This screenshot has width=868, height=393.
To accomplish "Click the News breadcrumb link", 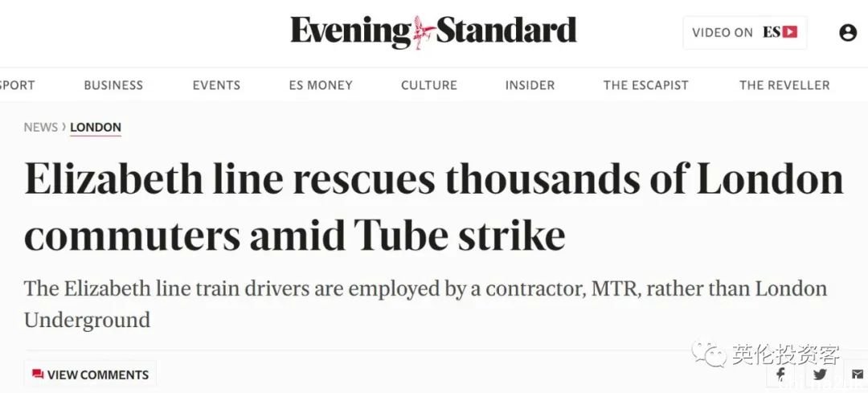I will coord(40,127).
